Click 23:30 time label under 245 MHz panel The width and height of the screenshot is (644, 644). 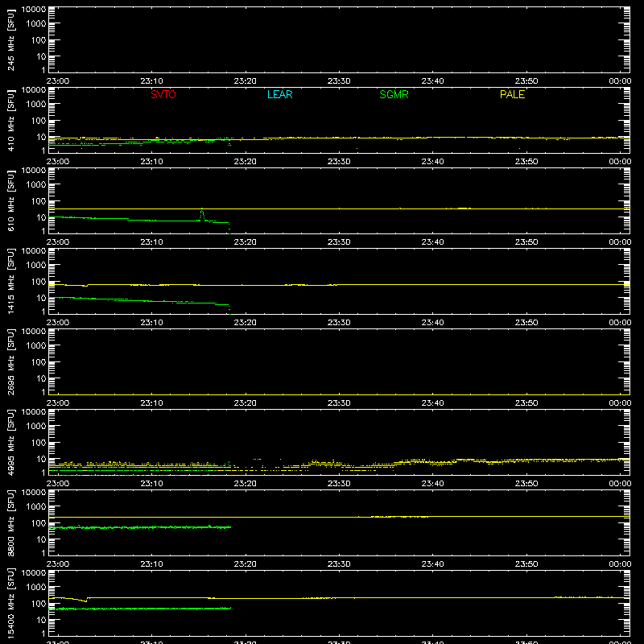coord(339,81)
